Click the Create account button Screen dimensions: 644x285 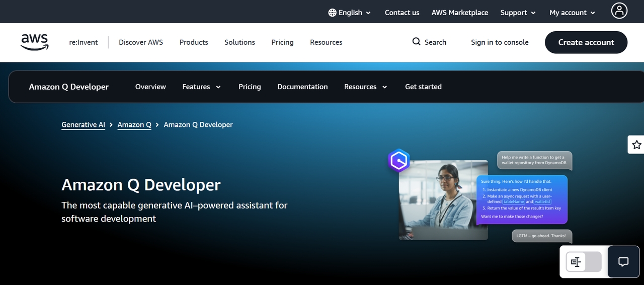[586, 42]
